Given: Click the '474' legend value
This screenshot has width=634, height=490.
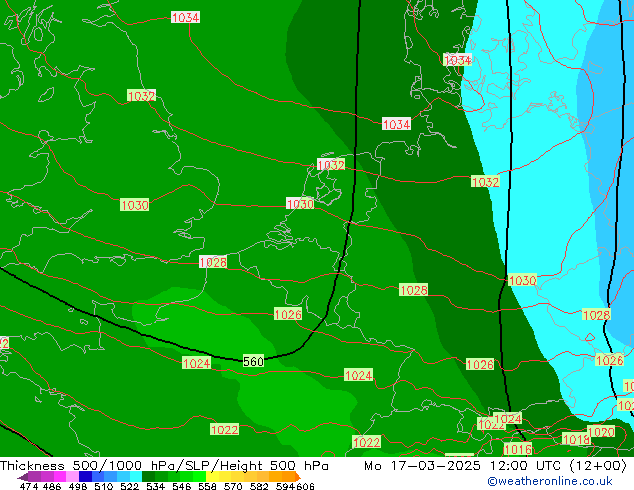Looking at the screenshot, I should point(29,486).
